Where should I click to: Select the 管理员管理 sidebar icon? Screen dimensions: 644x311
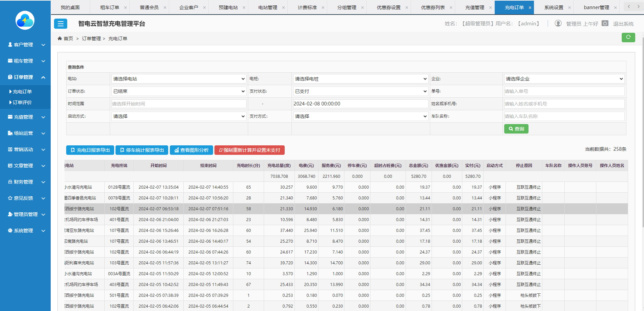[x=9, y=214]
